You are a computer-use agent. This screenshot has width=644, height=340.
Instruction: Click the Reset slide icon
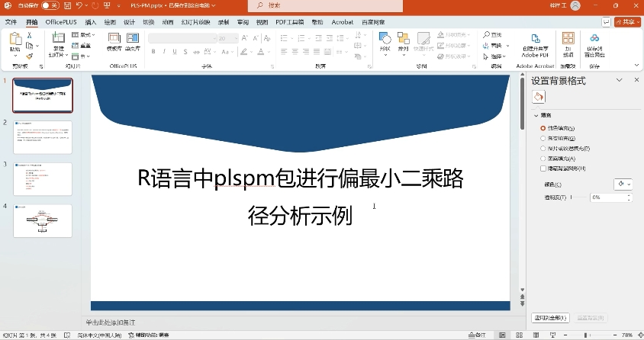pyautogui.click(x=76, y=46)
